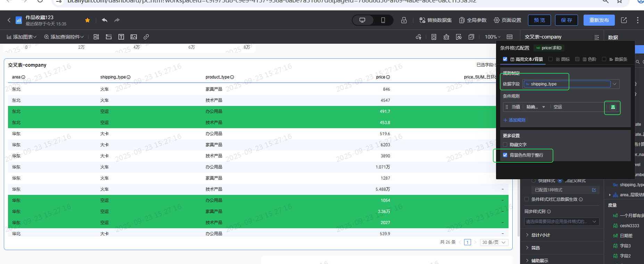Check the 图标 format option

click(551, 59)
